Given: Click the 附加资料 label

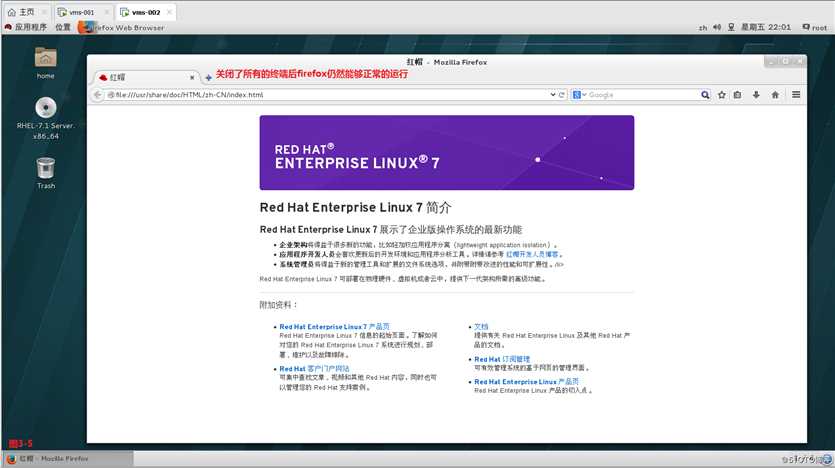Looking at the screenshot, I should pyautogui.click(x=278, y=305).
